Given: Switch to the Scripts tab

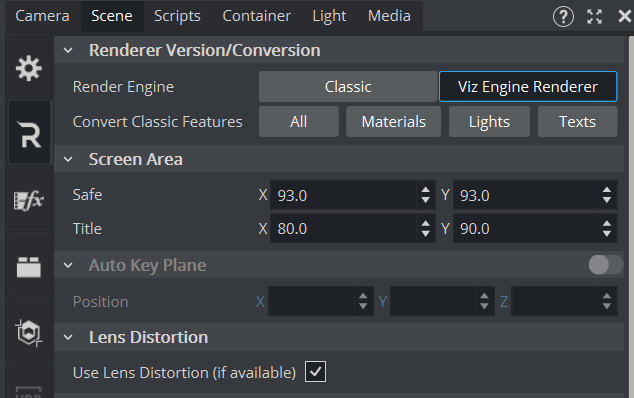Looking at the screenshot, I should tap(177, 16).
